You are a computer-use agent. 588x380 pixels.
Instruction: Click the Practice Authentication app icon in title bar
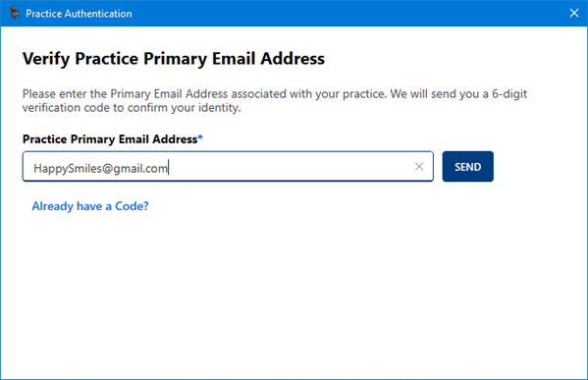coord(15,13)
